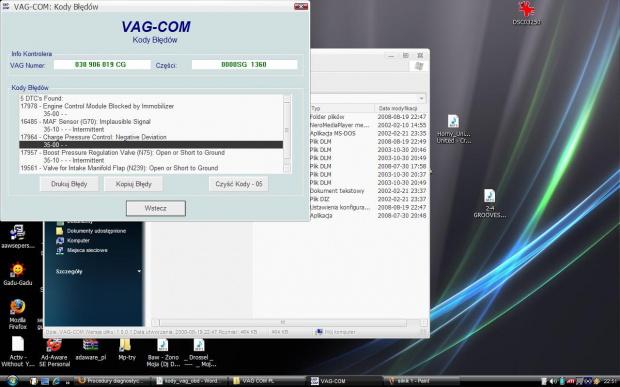Image resolution: width=620 pixels, height=387 pixels.
Task: Switch to 'Procedury diagnostyc...' Firefox taskbar button
Action: pos(112,381)
